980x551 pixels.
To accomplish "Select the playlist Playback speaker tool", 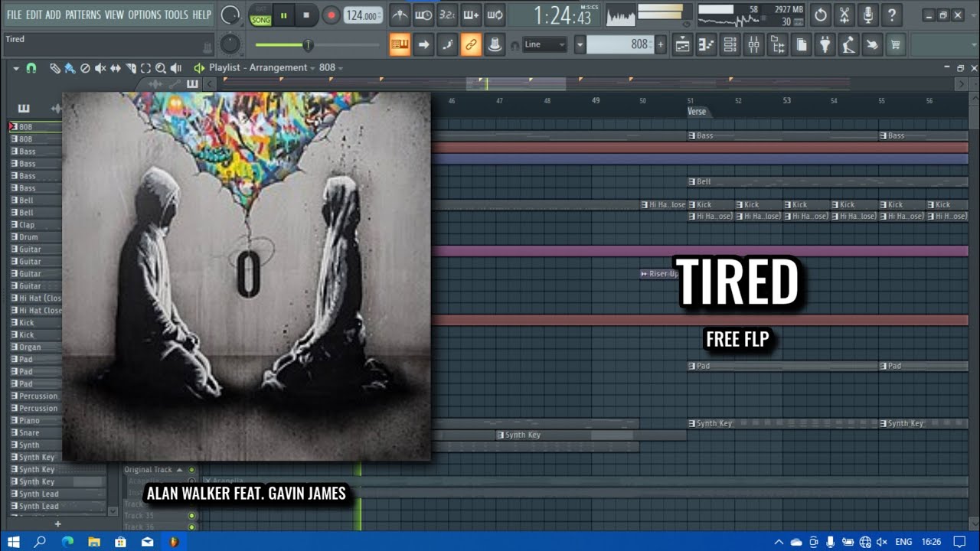I will tap(176, 68).
